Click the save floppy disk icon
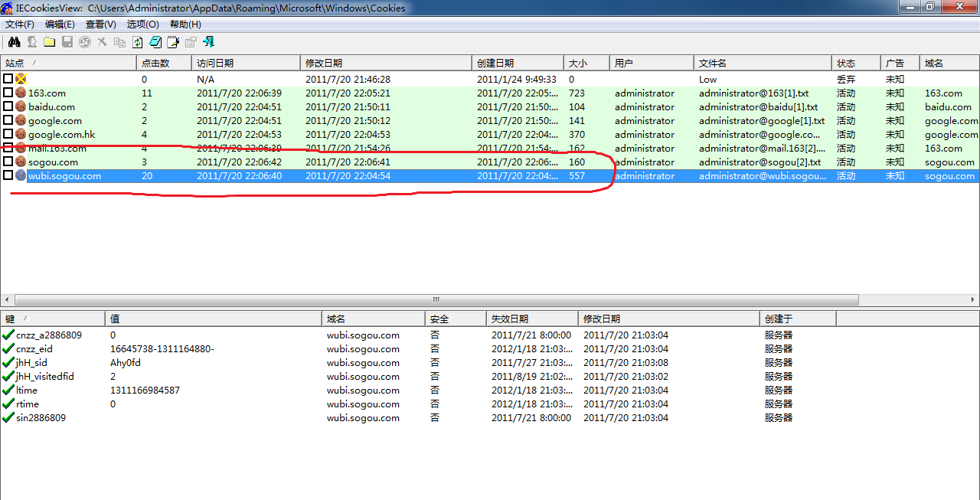The height and width of the screenshot is (500, 980). [x=67, y=42]
